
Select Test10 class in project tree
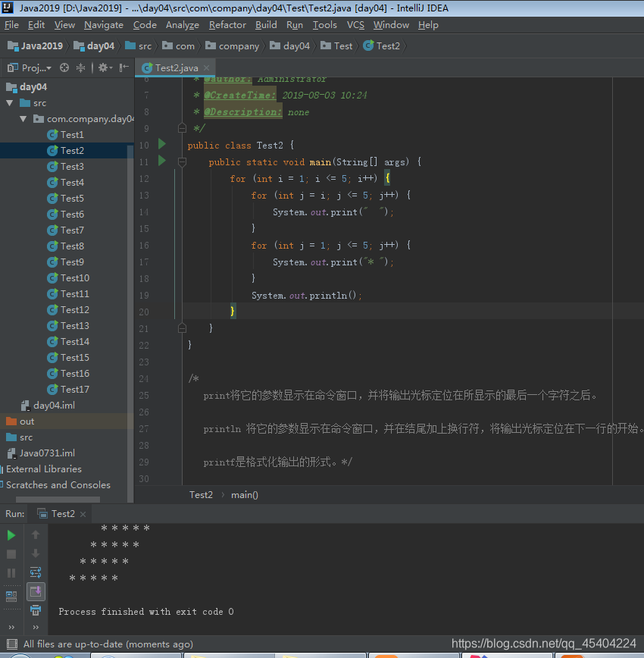[67, 278]
